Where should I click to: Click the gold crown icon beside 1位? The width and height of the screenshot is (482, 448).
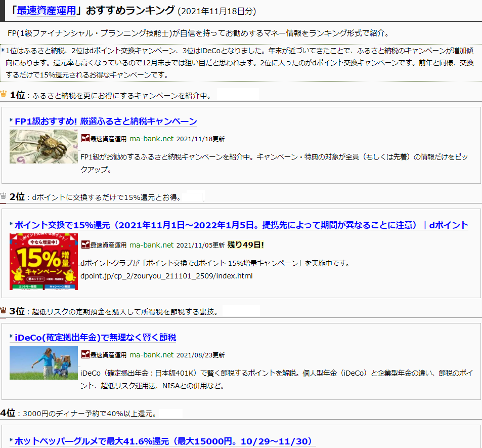[x=4, y=93]
